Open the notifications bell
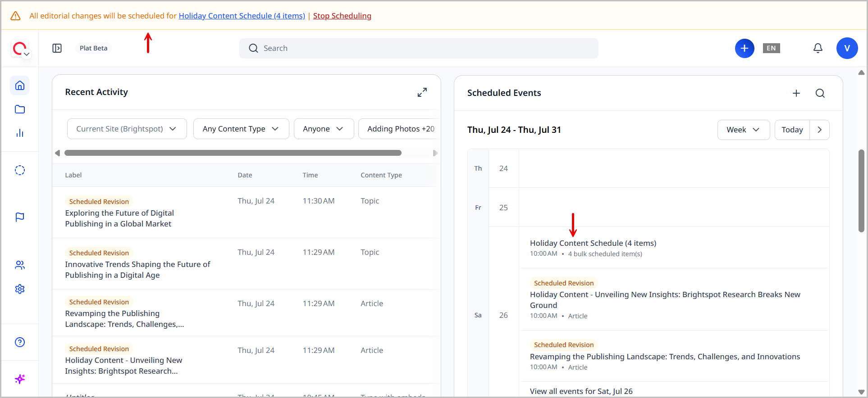 pyautogui.click(x=818, y=48)
